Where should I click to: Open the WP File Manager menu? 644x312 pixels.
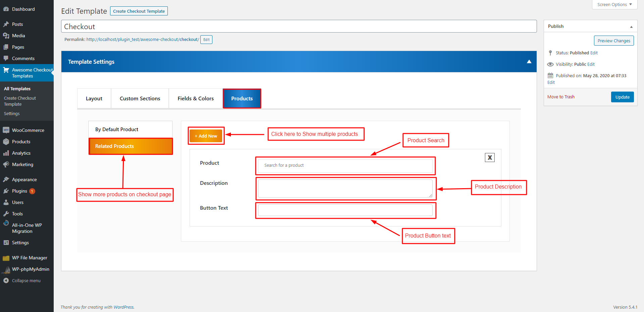27,258
